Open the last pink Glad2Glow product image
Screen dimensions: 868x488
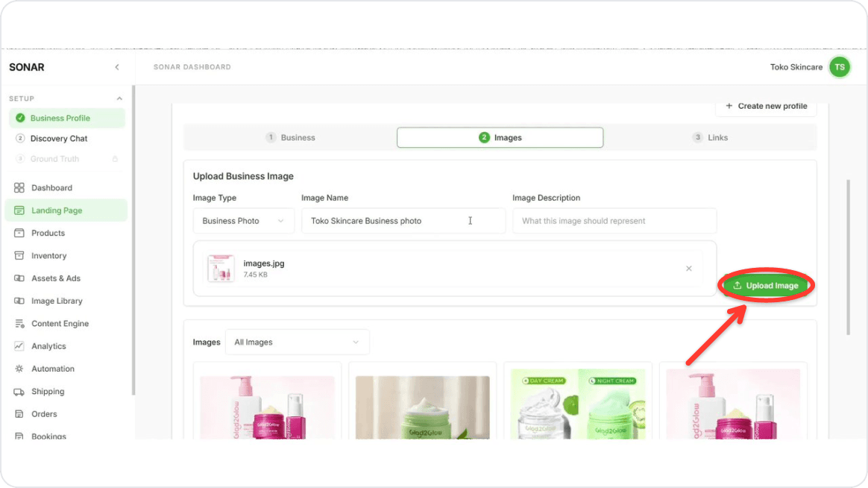(733, 404)
